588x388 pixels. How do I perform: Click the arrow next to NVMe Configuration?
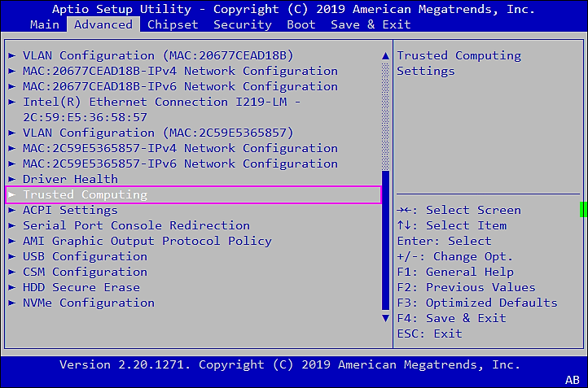(x=11, y=303)
